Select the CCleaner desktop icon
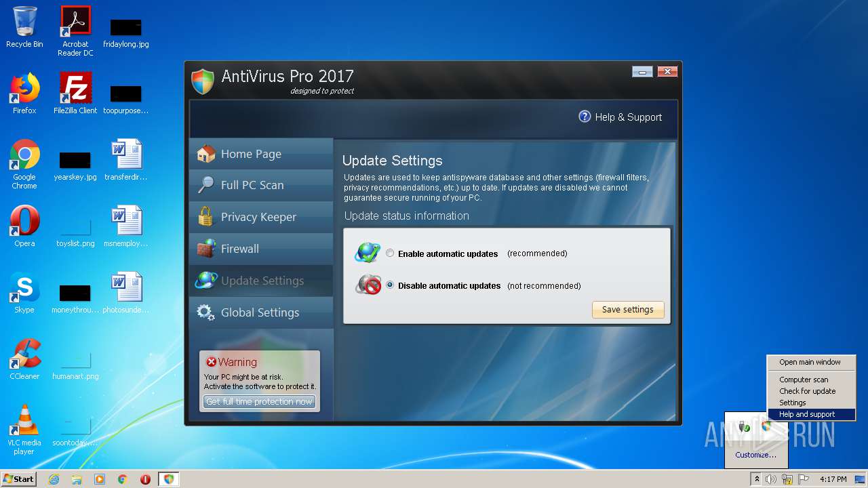The height and width of the screenshot is (488, 868). [24, 359]
